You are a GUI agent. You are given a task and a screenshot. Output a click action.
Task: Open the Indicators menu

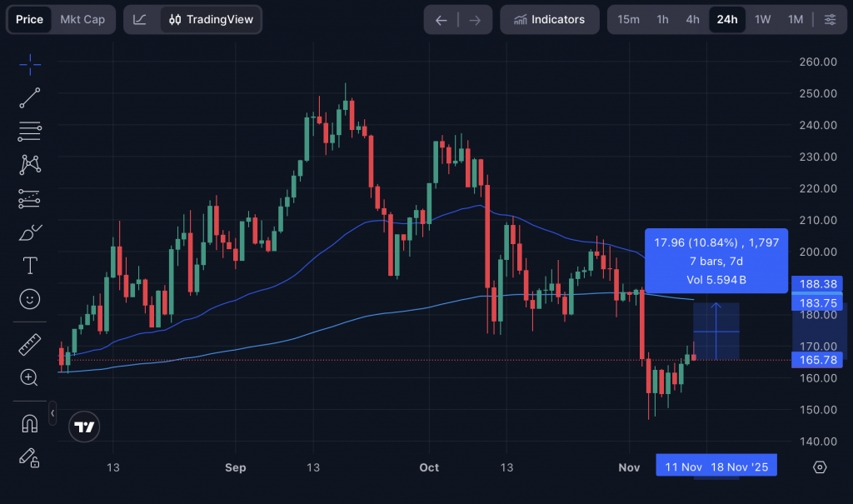550,19
